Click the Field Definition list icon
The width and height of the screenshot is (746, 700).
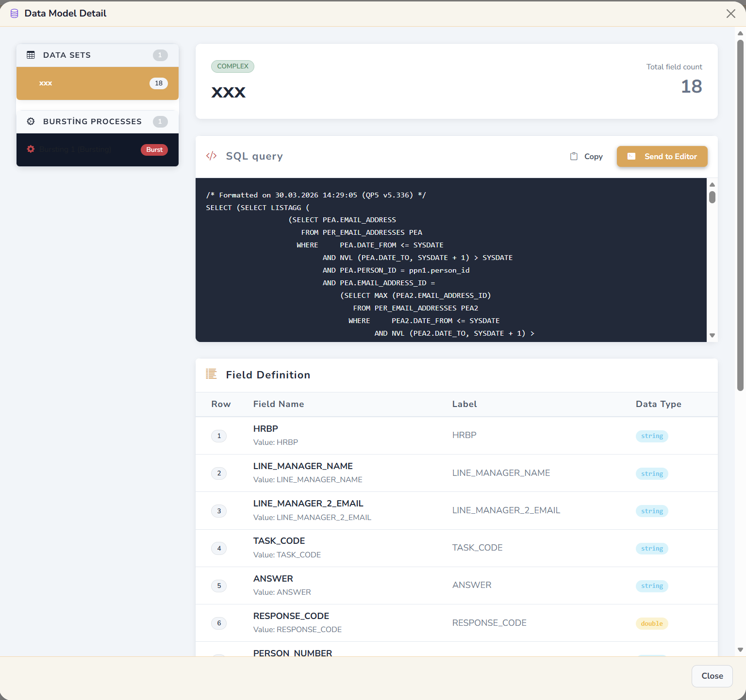tap(211, 374)
